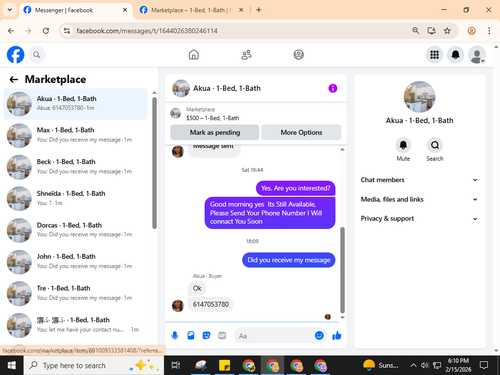Open Sticky Notes from the taskbar

224,365
